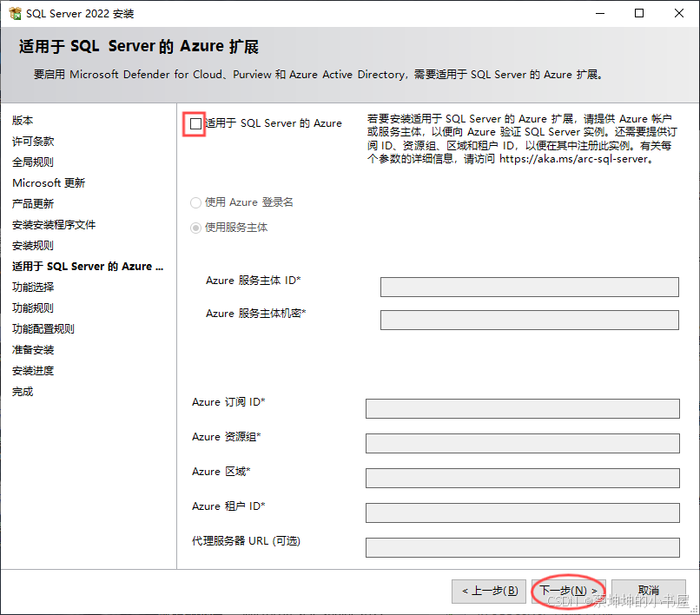Proceed with the 下一步(N) button
This screenshot has width=700, height=615.
(x=568, y=592)
